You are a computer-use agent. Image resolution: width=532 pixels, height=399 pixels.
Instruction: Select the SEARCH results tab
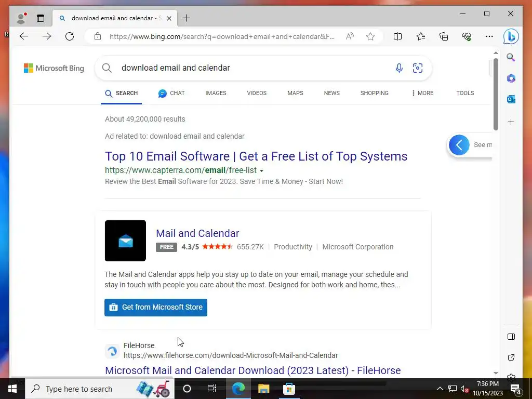pos(121,93)
